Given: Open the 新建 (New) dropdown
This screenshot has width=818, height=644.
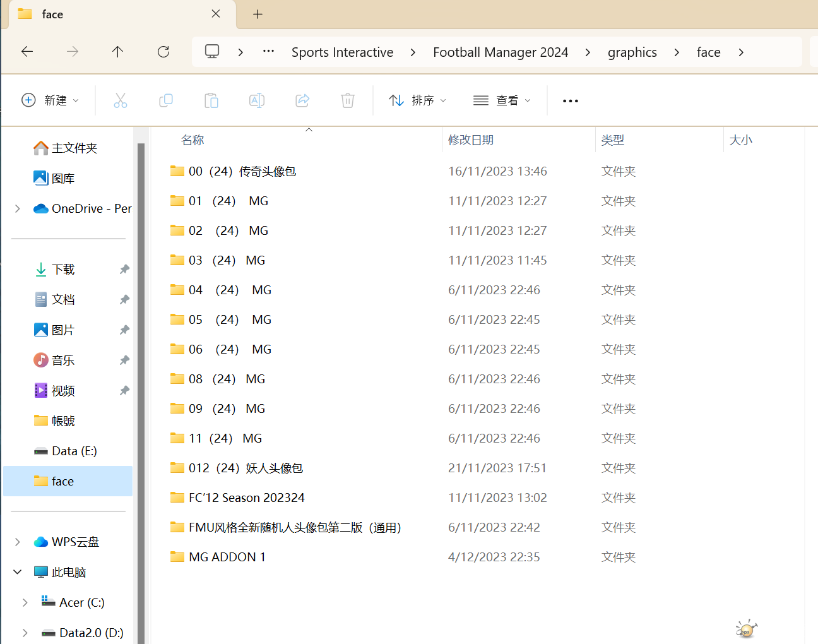Looking at the screenshot, I should pyautogui.click(x=50, y=100).
